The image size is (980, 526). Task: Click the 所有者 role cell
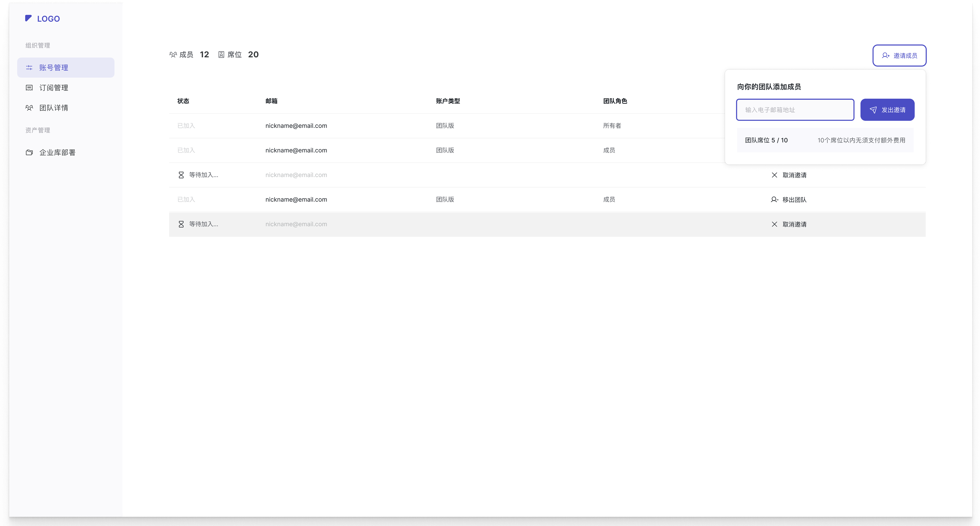[612, 126]
